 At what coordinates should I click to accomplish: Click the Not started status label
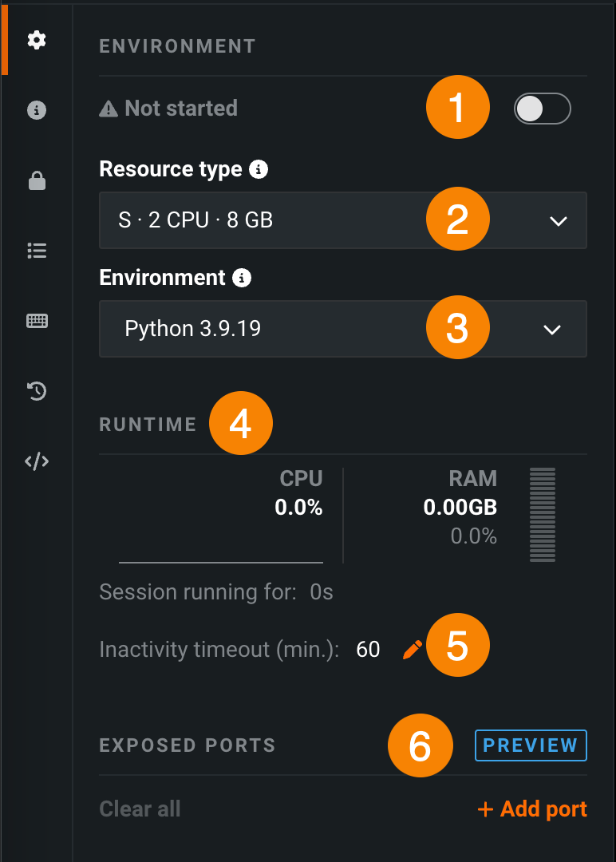click(180, 109)
